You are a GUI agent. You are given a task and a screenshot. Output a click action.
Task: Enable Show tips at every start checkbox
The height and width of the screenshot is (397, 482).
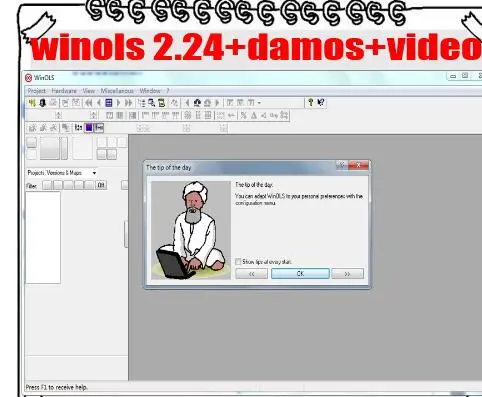(x=238, y=262)
